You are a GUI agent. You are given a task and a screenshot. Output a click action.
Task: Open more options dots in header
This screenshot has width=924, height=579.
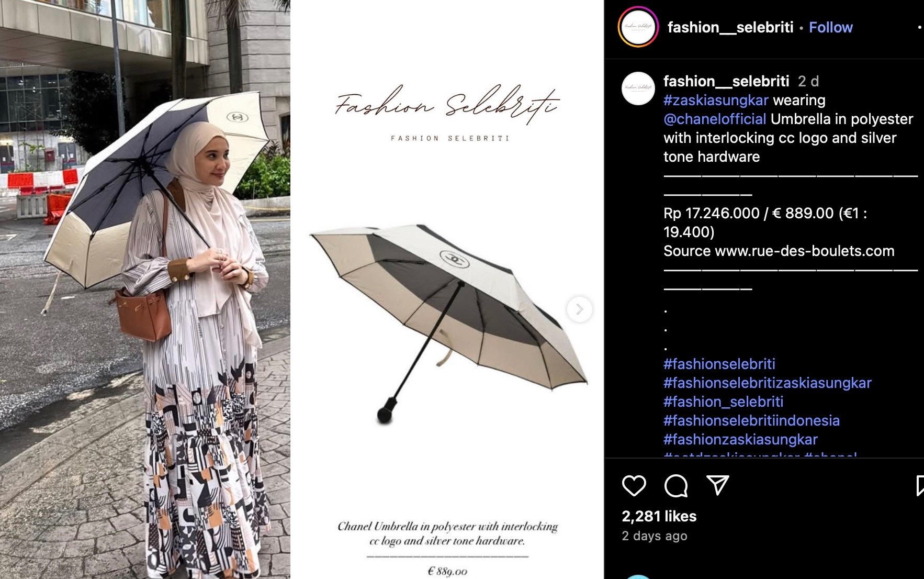click(919, 27)
